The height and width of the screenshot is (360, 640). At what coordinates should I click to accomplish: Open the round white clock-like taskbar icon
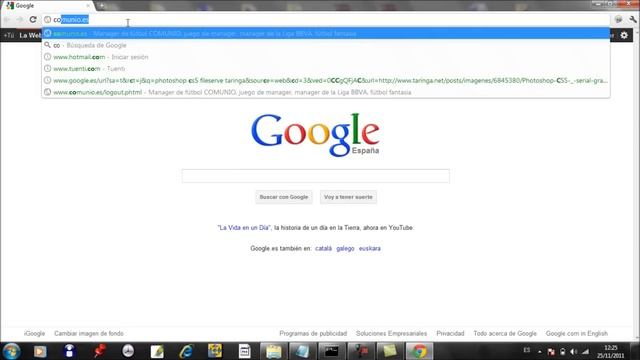128,351
